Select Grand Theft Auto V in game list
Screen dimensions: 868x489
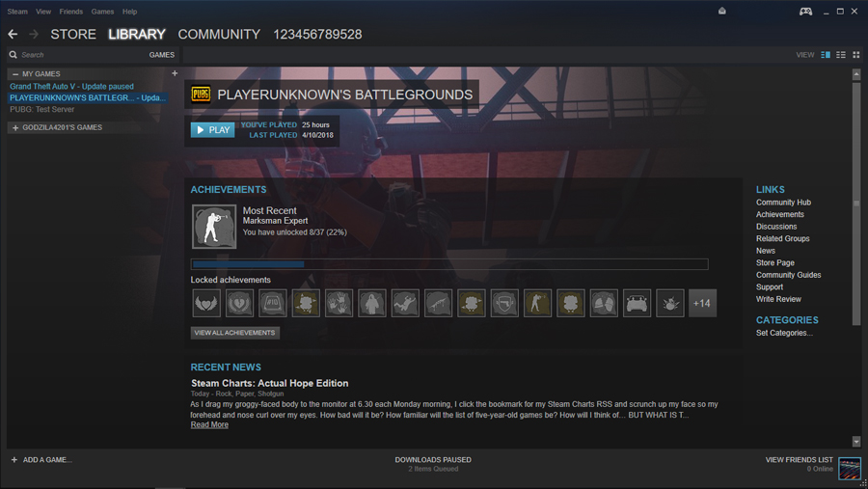(71, 87)
